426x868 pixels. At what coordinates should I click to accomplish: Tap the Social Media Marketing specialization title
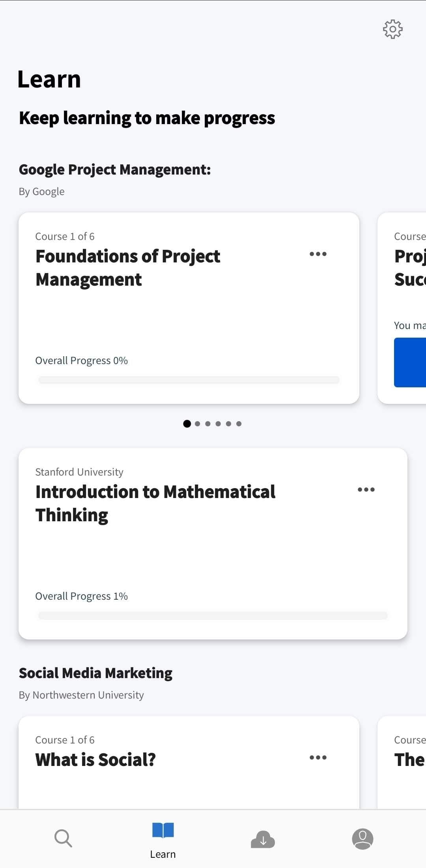coord(95,673)
